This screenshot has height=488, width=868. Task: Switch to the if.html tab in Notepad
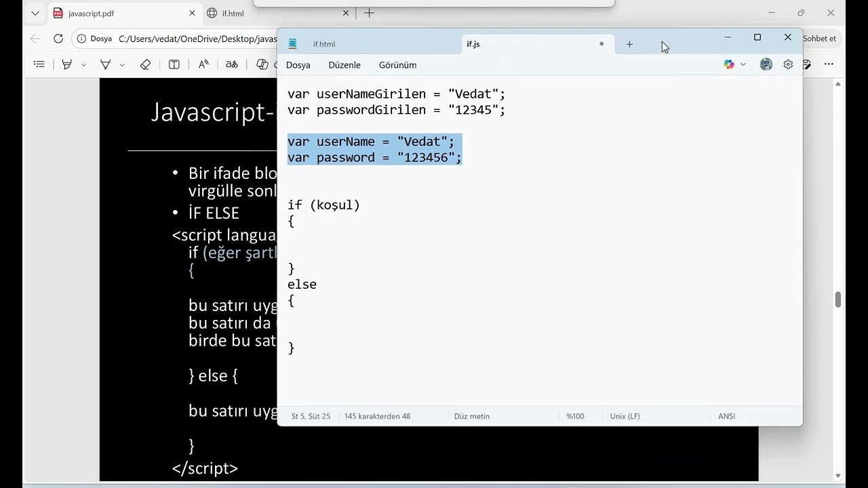(x=324, y=44)
